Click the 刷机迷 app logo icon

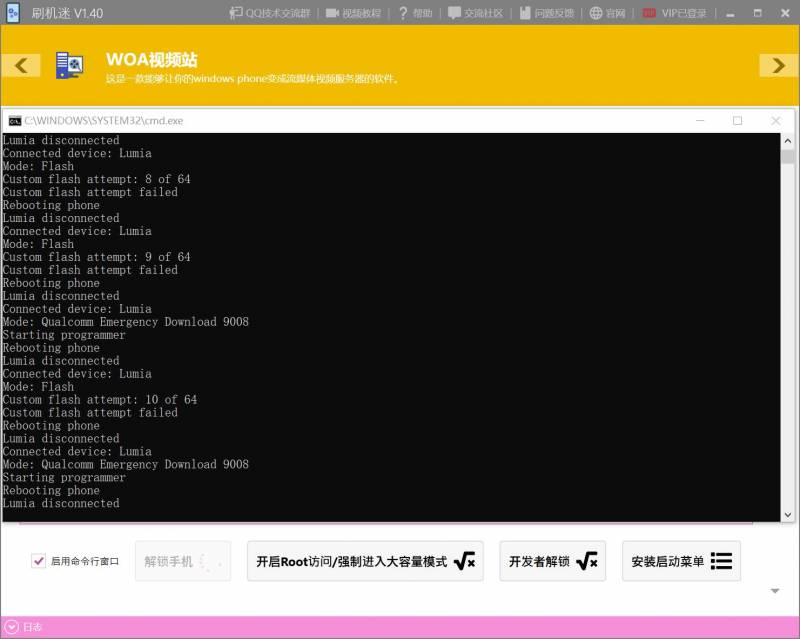coord(13,13)
